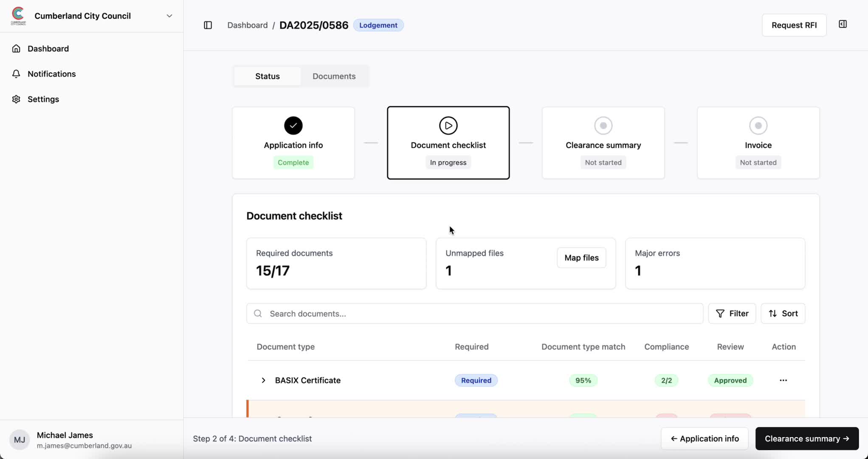
Task: Click the Map files button
Action: tap(582, 258)
